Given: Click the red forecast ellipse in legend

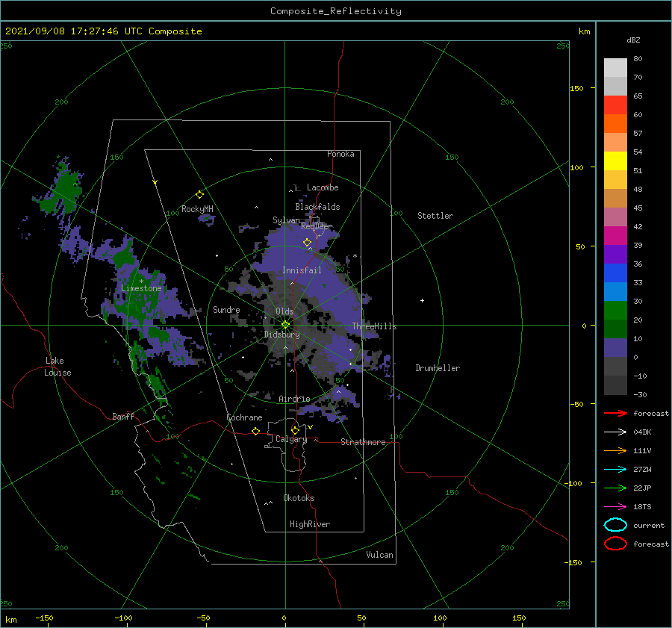Looking at the screenshot, I should pos(615,544).
